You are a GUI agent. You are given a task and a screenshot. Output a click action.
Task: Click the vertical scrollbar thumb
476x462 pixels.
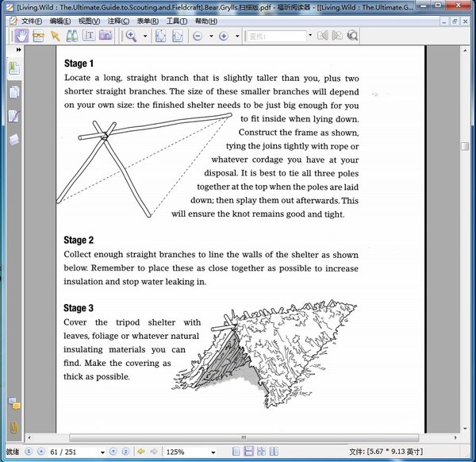pyautogui.click(x=464, y=147)
